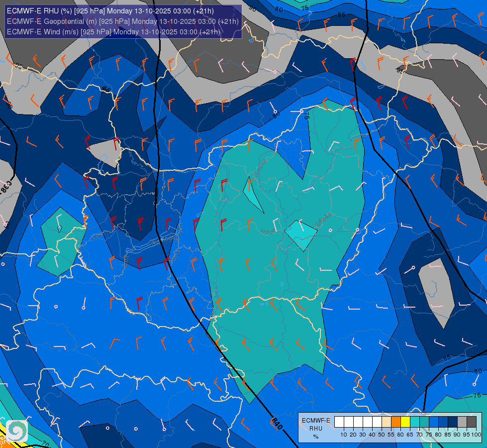Click the '840' geopotential contour label
The height and width of the screenshot is (448, 487).
(277, 424)
